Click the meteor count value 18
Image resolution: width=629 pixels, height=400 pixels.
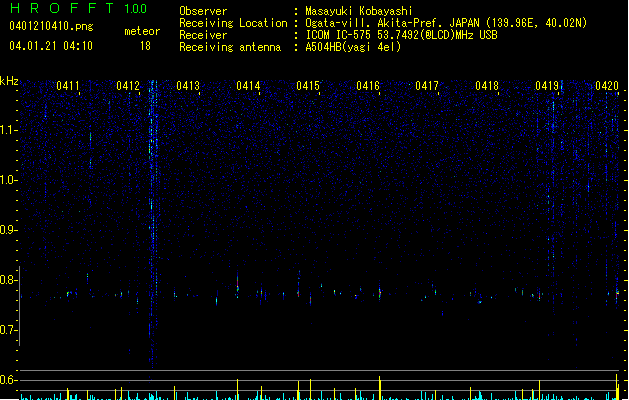[145, 46]
